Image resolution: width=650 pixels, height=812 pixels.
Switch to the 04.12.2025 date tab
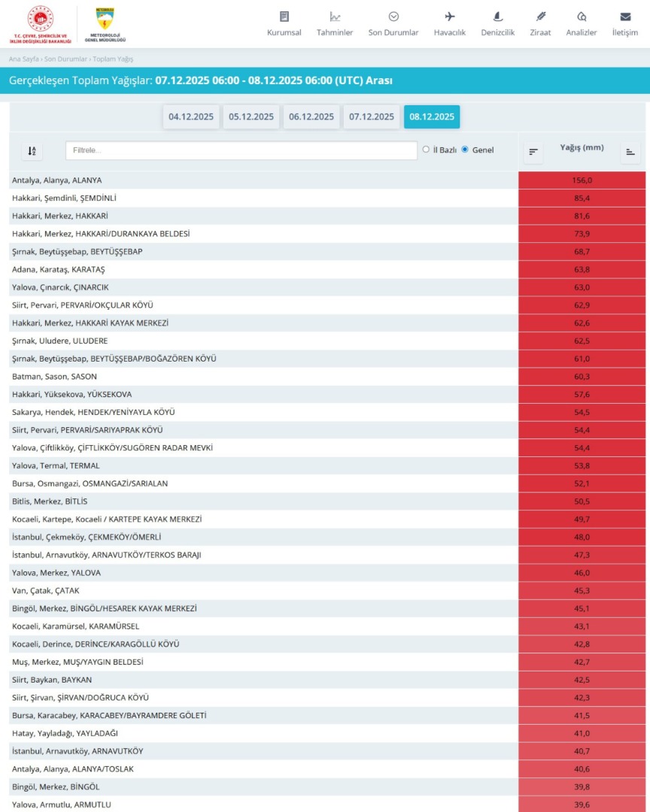point(191,117)
